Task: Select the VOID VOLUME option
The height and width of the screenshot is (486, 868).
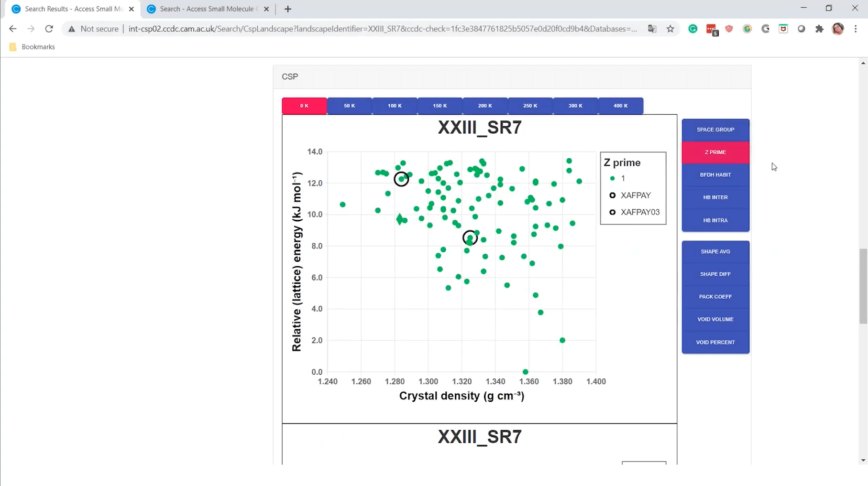Action: 715,319
